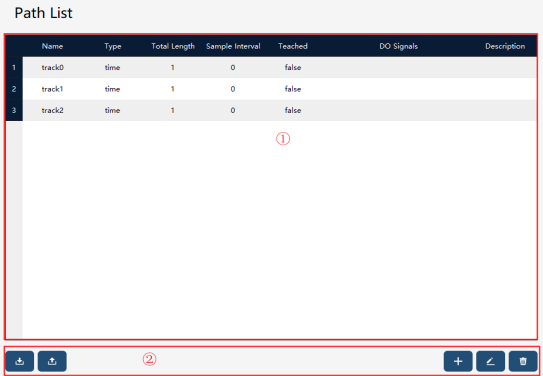Click the DO Signals column header
Viewport: 543px width, 376px height.
(399, 46)
